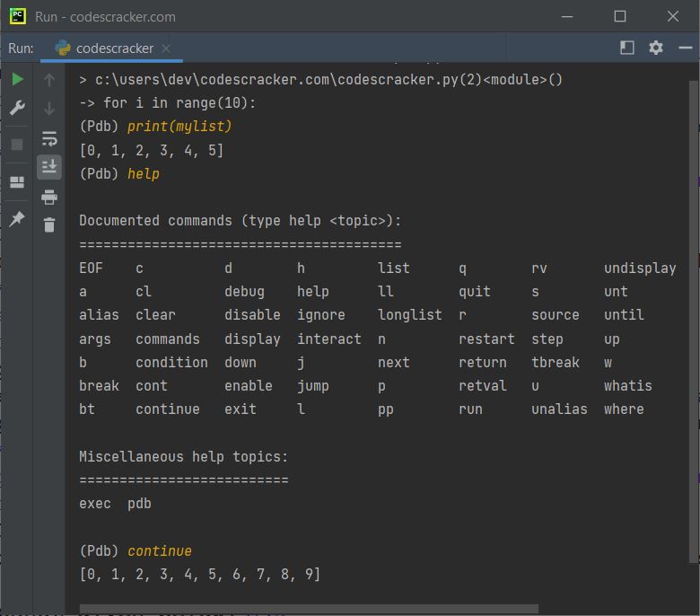This screenshot has width=700, height=616.
Task: Click the 'where' command name
Action: coord(624,409)
